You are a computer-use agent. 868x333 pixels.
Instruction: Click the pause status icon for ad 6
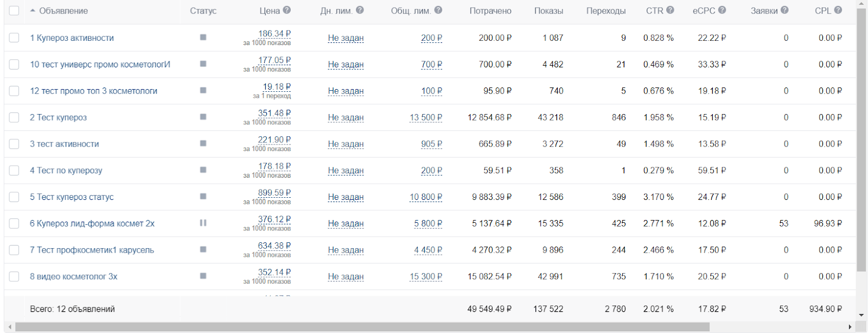point(203,223)
